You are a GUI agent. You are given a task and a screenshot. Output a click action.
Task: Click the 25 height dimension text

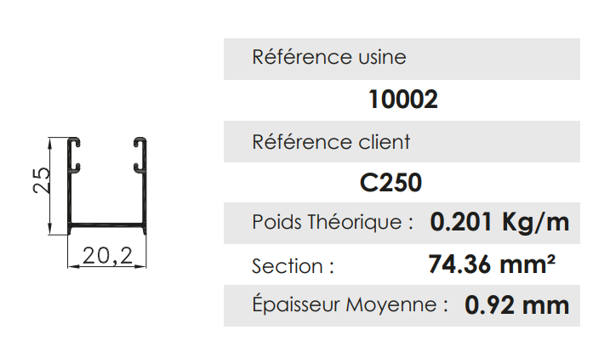point(42,179)
